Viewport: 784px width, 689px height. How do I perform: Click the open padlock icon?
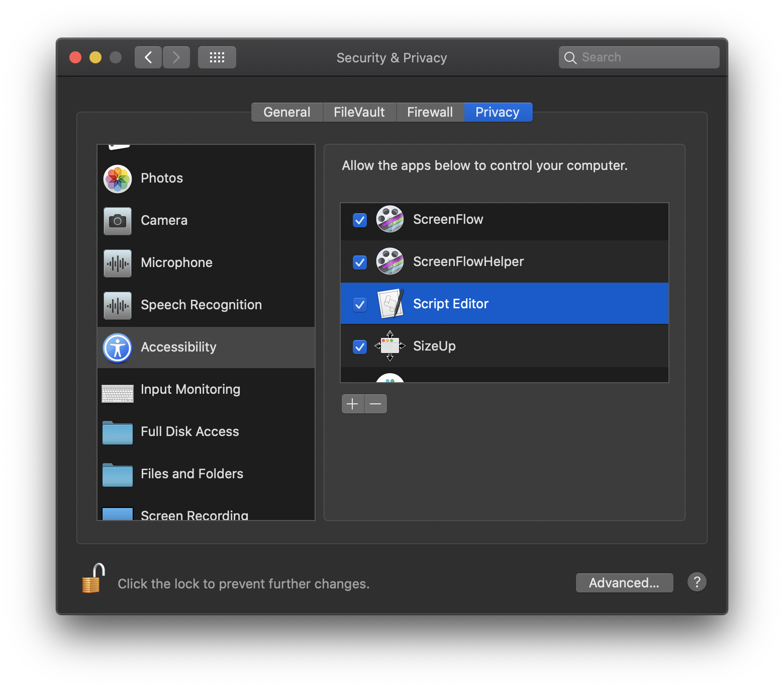[x=93, y=578]
